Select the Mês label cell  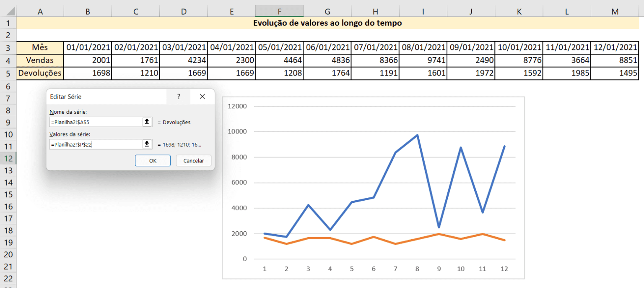[40, 47]
